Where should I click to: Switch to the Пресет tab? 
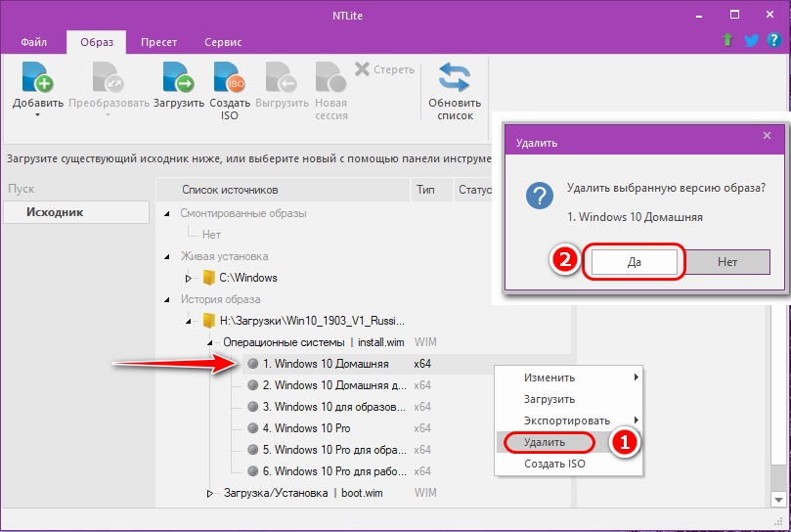157,43
